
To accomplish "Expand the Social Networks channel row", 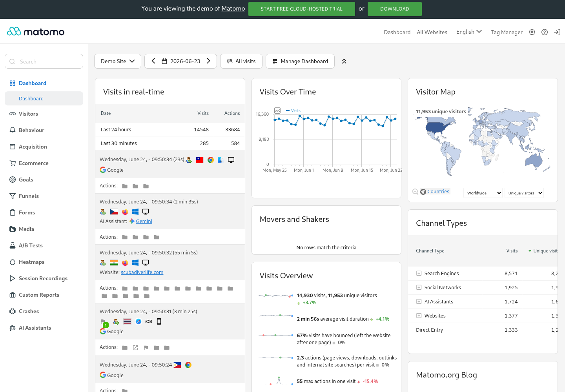I will pos(419,287).
